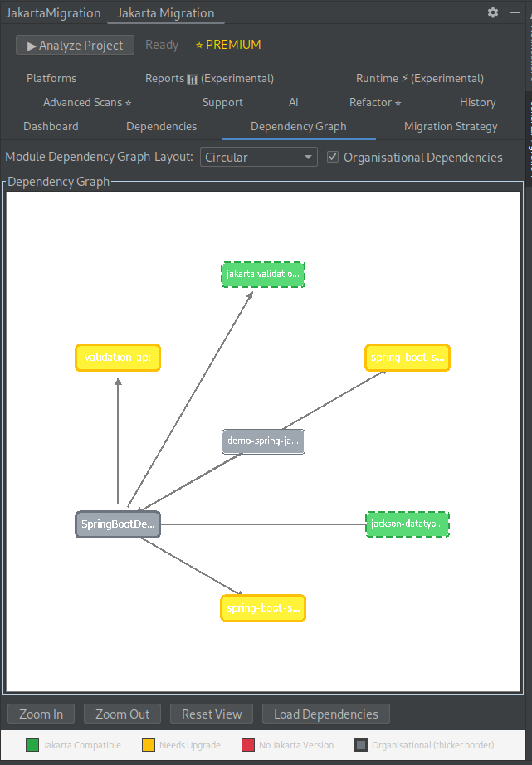The width and height of the screenshot is (532, 765).
Task: Click the Needs Upgrade legend text
Action: click(x=190, y=745)
